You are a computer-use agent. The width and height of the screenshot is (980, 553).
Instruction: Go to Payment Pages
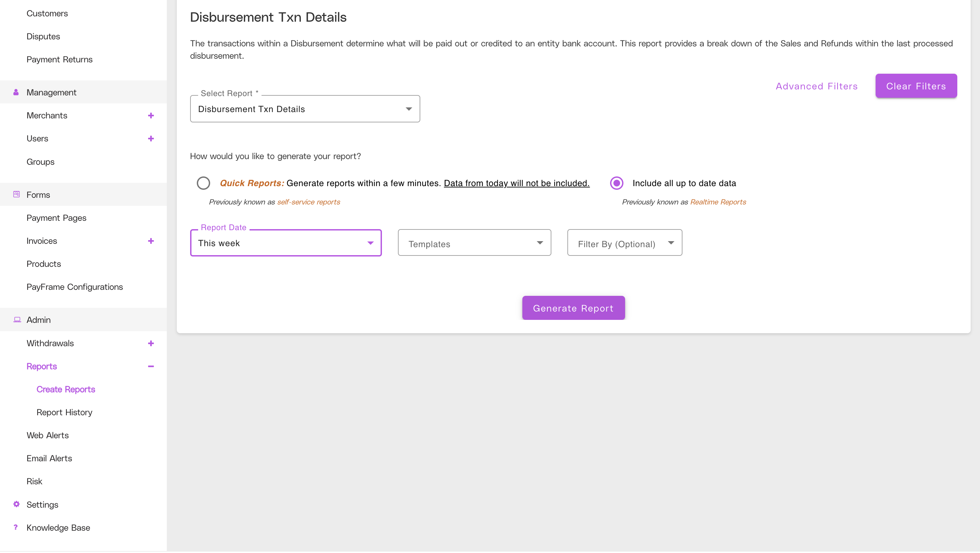[56, 218]
